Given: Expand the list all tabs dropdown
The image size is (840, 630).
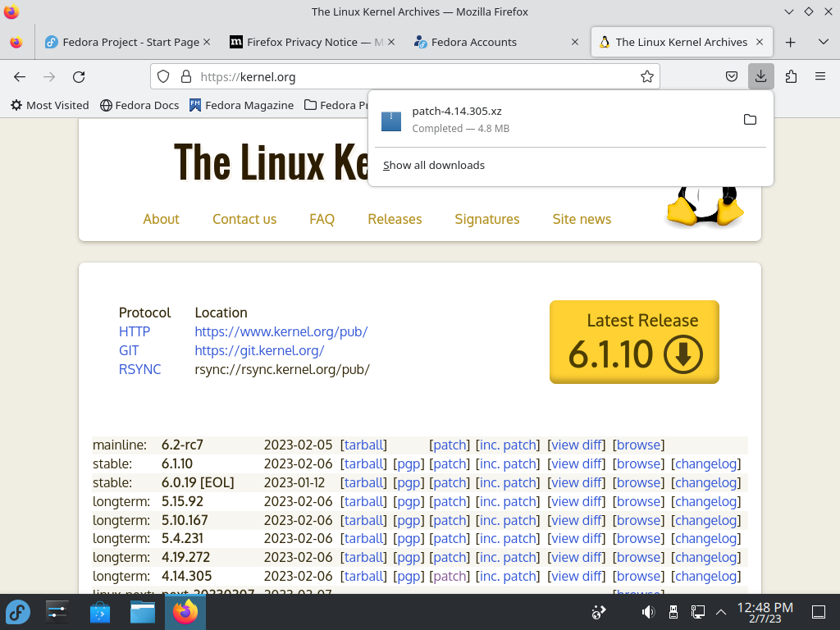Looking at the screenshot, I should [824, 43].
